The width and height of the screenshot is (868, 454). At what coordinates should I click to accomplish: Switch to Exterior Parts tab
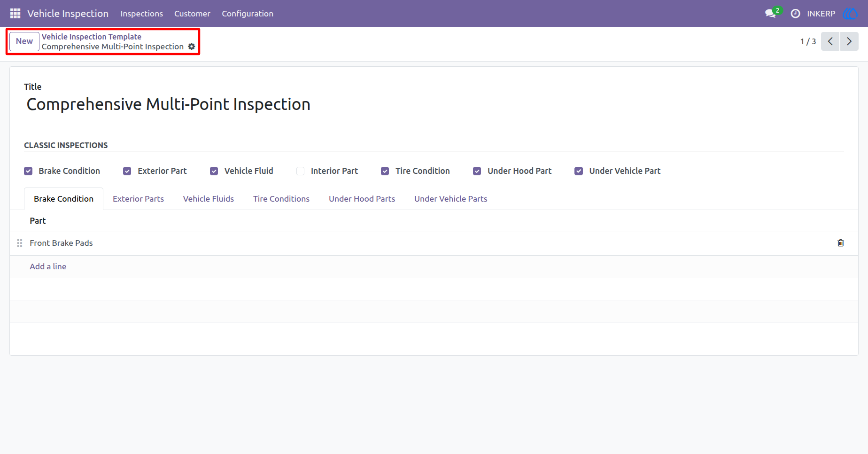coord(138,199)
